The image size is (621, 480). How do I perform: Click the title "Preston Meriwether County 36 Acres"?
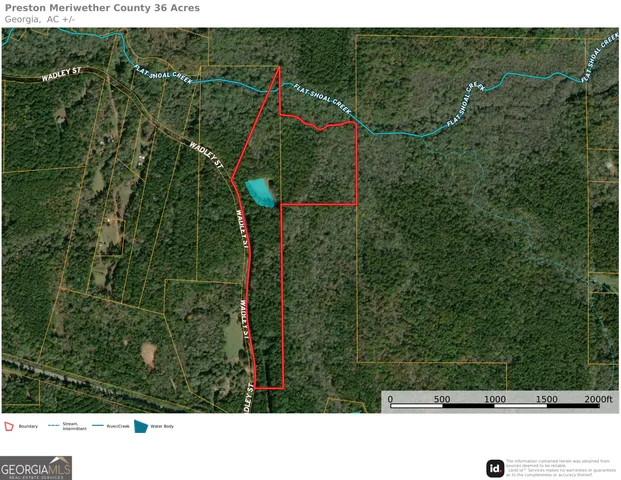point(102,8)
